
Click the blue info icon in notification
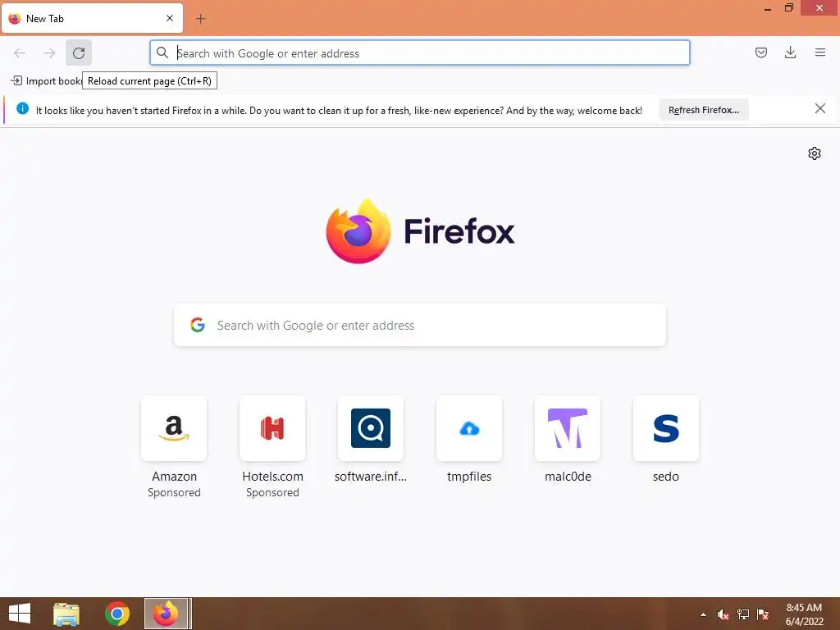pyautogui.click(x=22, y=109)
